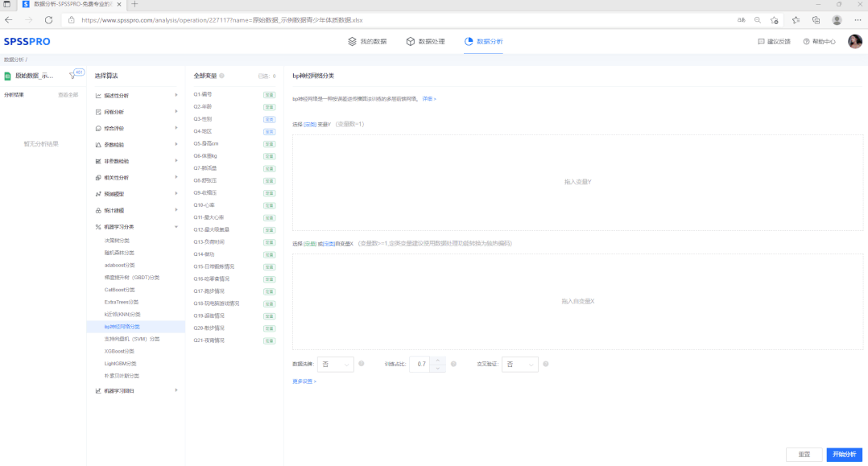Screen dimensions: 868x466
Task: Select CatBoost分类 algorithm
Action: [119, 290]
